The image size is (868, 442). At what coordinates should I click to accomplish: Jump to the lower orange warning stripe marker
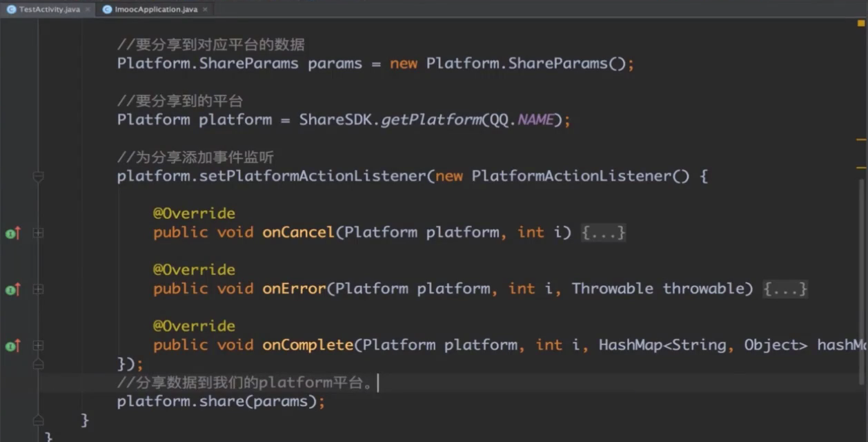pyautogui.click(x=860, y=167)
